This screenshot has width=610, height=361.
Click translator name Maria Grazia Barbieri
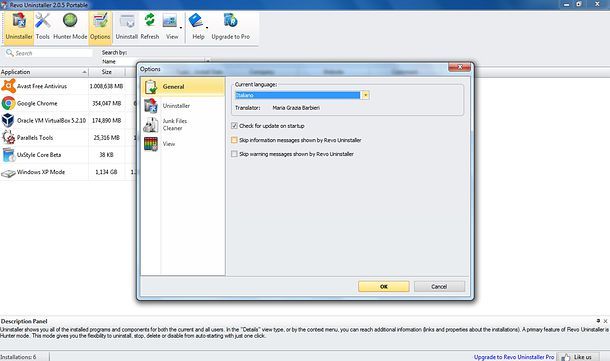pyautogui.click(x=296, y=108)
